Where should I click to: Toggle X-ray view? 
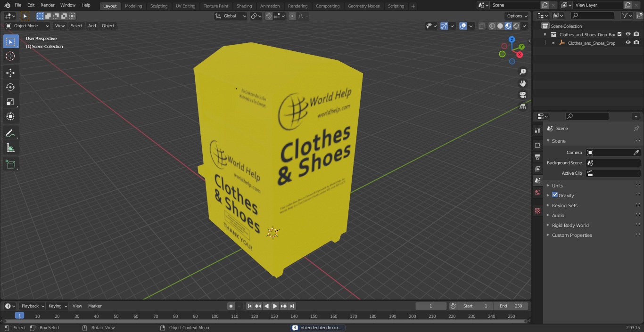481,26
